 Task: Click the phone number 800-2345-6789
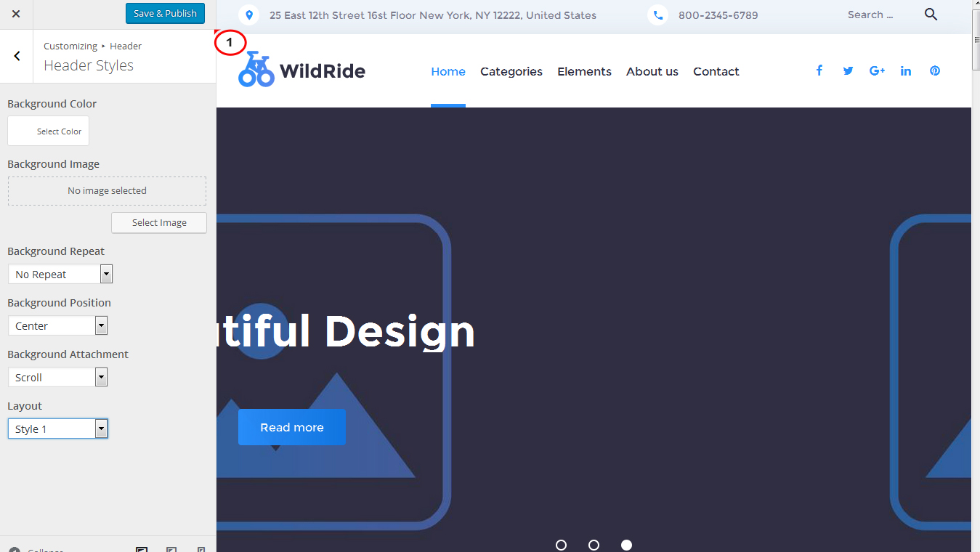click(718, 15)
